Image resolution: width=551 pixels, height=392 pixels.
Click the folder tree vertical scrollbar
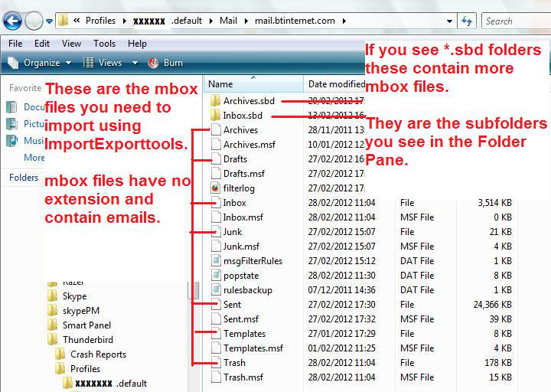[x=194, y=290]
